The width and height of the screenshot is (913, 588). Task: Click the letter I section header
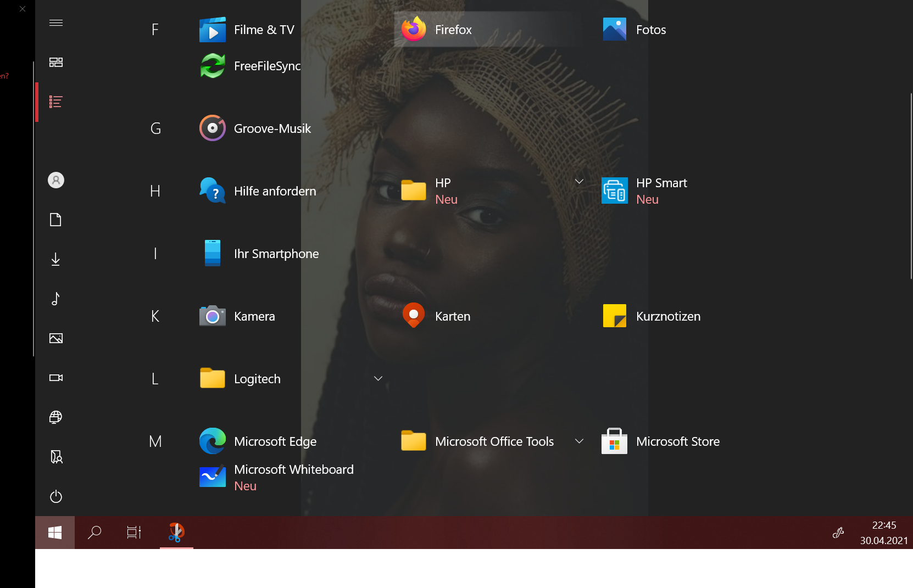[x=155, y=254]
